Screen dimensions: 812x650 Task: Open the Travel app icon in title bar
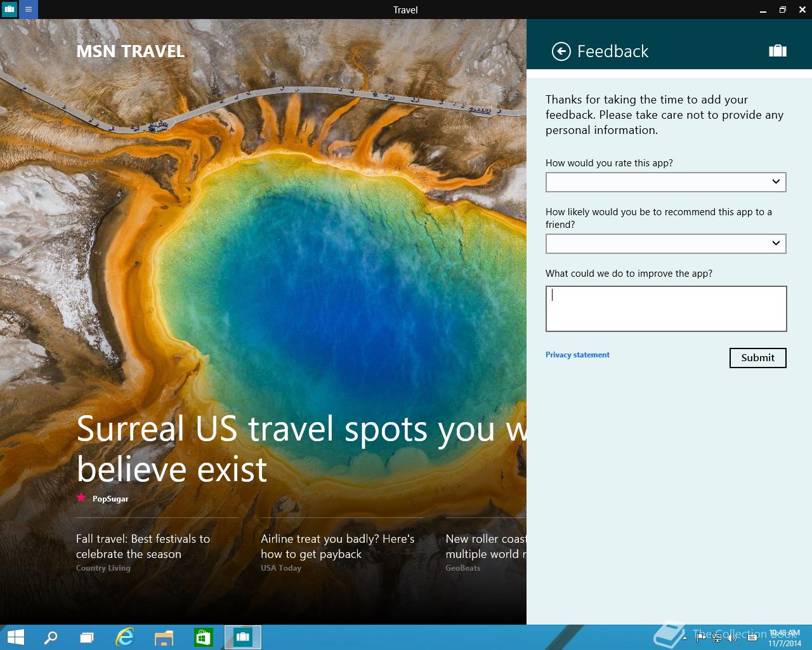(x=9, y=10)
